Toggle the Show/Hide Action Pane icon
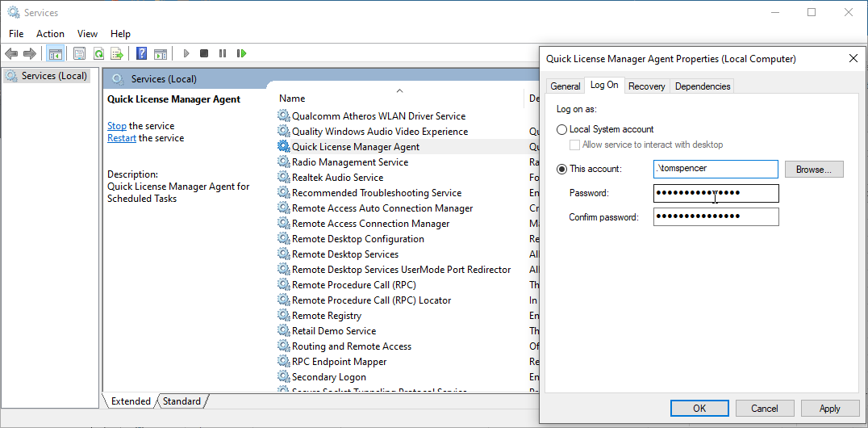This screenshot has width=868, height=428. (161, 54)
